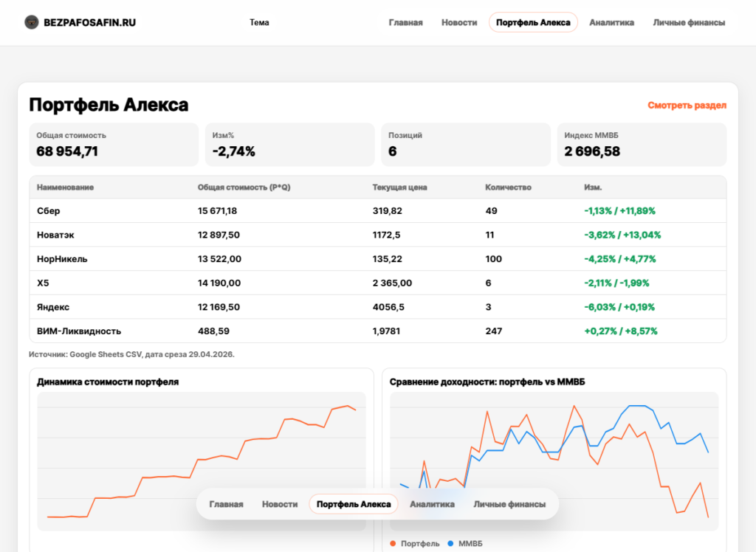756x552 pixels.
Task: Click Портфель Алекса in floating bottom nav
Action: point(354,504)
